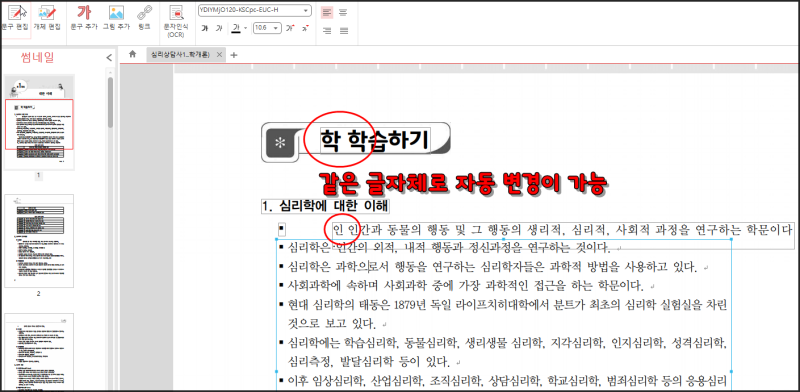
Task: Collapse the 썸네일 thumbnail panel
Action: pos(109,58)
